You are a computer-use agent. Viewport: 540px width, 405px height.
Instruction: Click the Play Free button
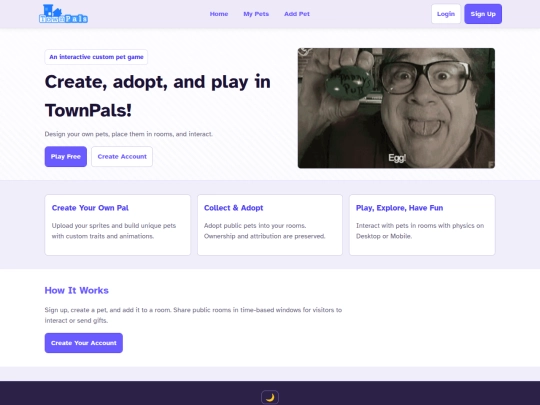[66, 157]
